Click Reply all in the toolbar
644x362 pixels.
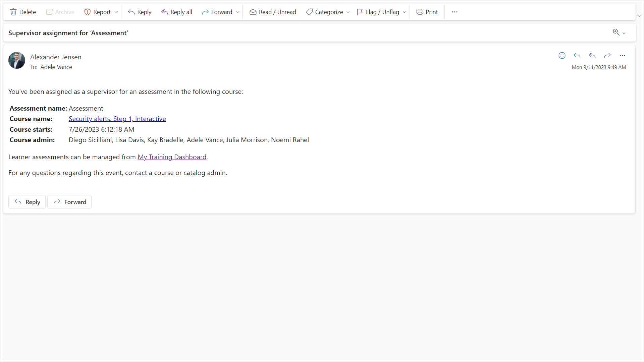coord(176,12)
